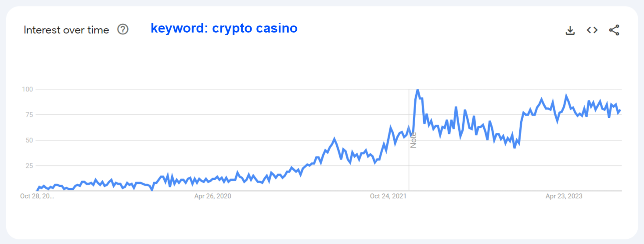Click the starting point of the trend line
644x244 pixels.
click(x=37, y=190)
